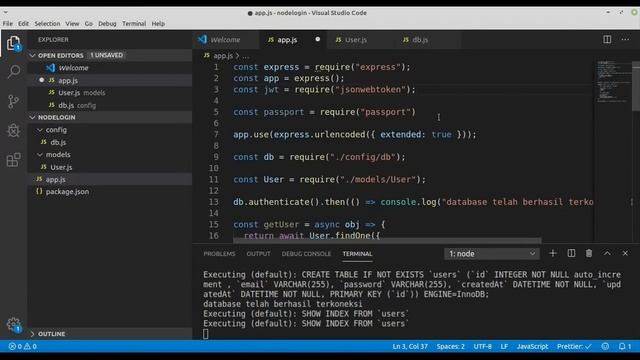Open the File menu
The width and height of the screenshot is (640, 360).
pyautogui.click(x=8, y=24)
